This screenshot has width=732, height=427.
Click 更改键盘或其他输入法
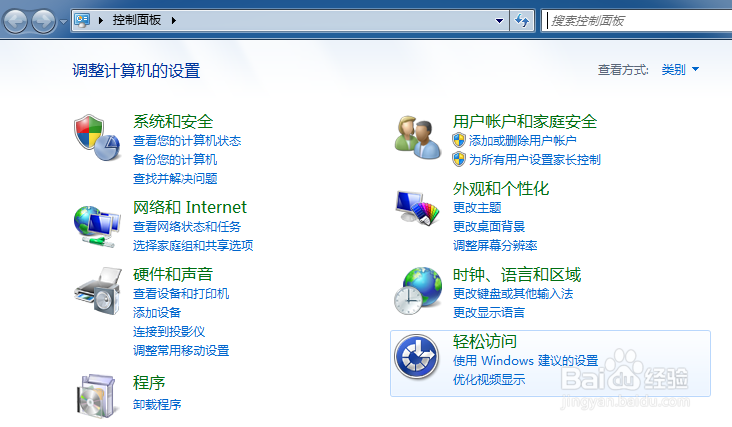click(x=513, y=294)
